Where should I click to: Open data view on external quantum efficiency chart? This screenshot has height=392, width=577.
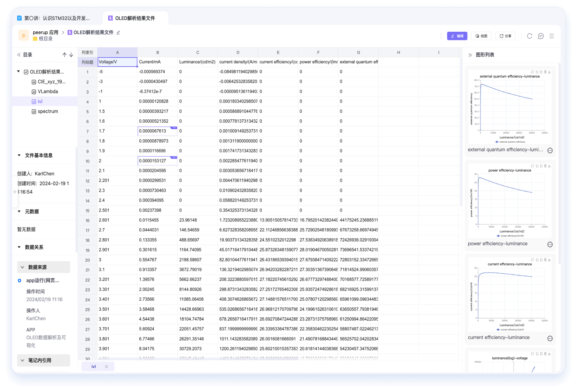[x=545, y=72]
